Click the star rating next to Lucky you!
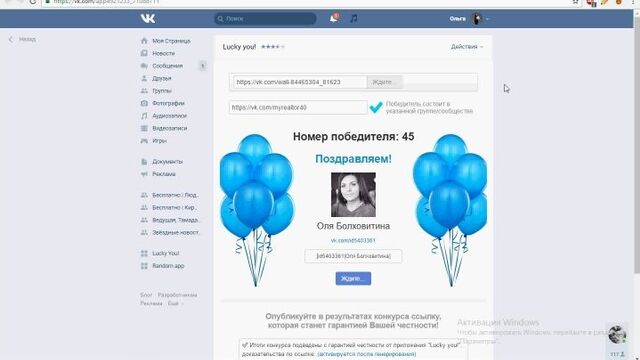Viewport: 640px width, 360px height. click(273, 47)
